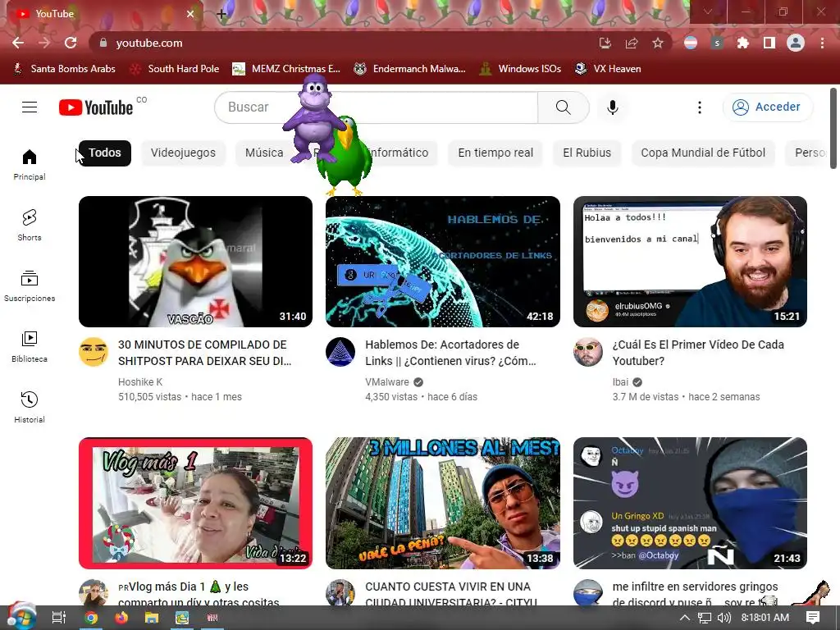Screen dimensions: 840x630
Task: Open Ibai channel avatar
Action: [x=587, y=352]
